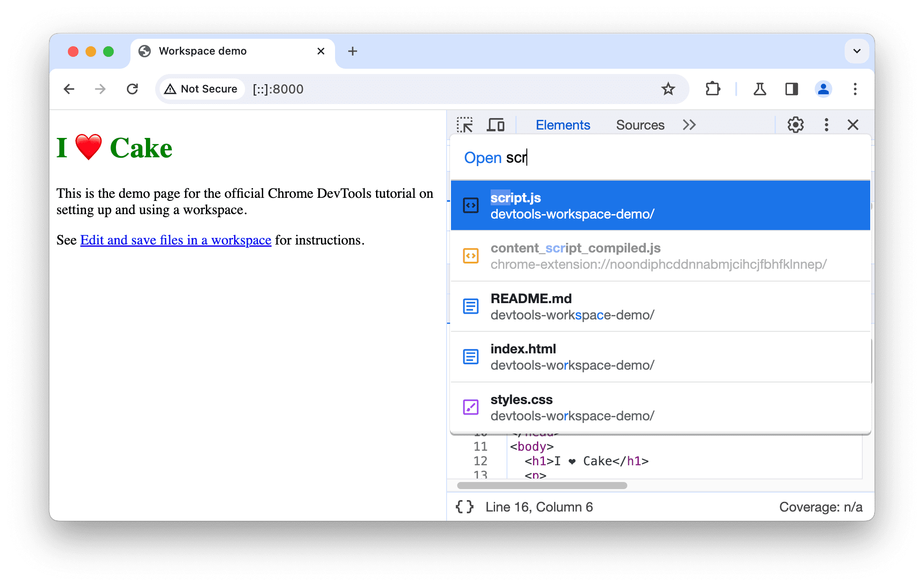Image resolution: width=924 pixels, height=586 pixels.
Task: Click the extensions puzzle piece icon
Action: pos(714,88)
